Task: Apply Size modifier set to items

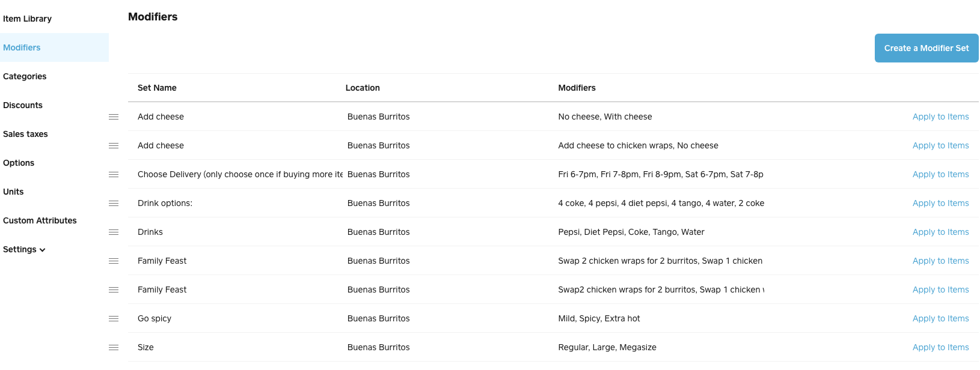Action: pyautogui.click(x=940, y=347)
